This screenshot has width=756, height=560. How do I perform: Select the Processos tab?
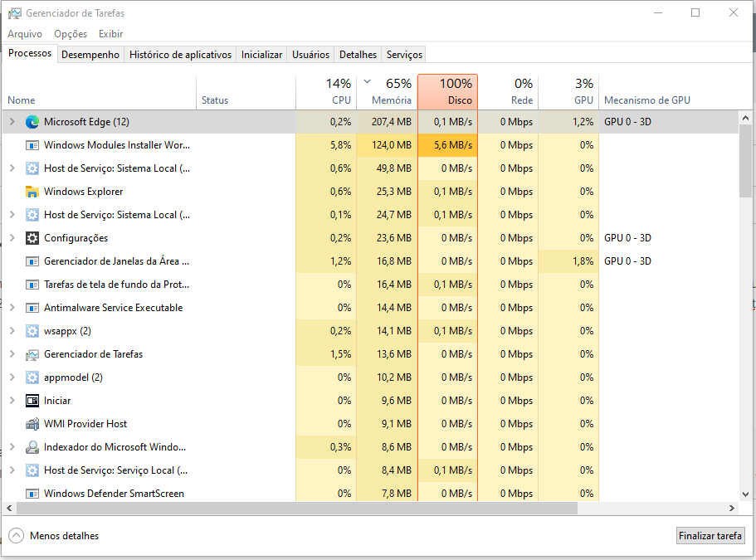[30, 53]
